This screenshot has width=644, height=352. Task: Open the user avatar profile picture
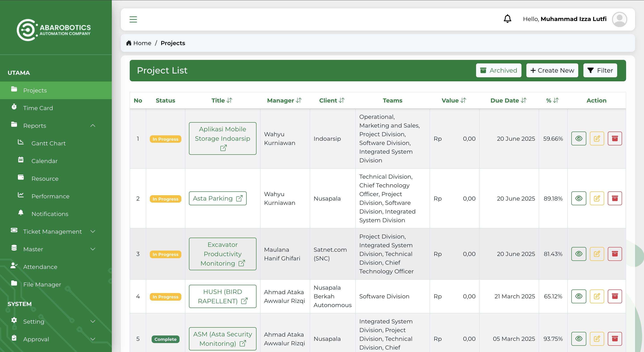coord(619,19)
